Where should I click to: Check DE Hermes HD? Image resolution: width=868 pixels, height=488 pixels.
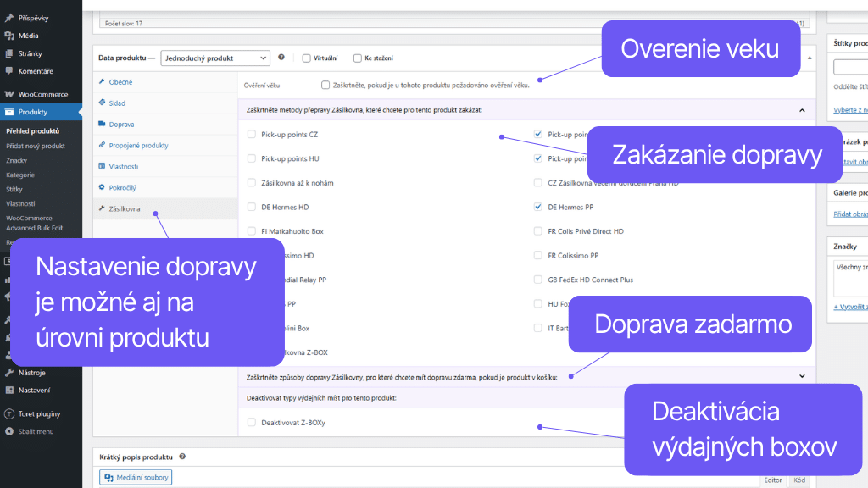coord(252,207)
